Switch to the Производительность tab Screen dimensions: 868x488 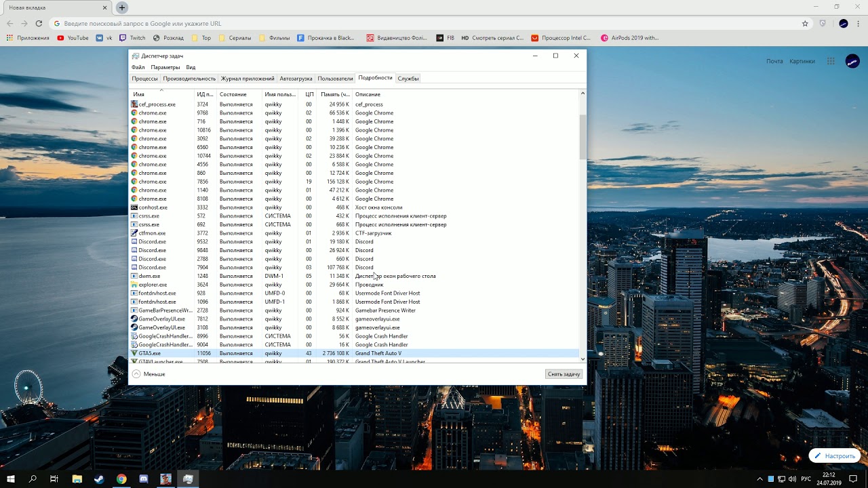[189, 79]
